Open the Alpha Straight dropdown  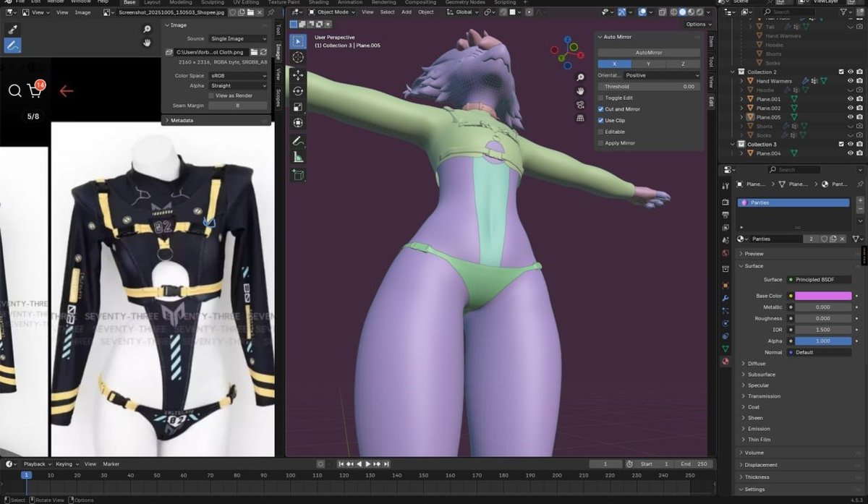point(238,85)
